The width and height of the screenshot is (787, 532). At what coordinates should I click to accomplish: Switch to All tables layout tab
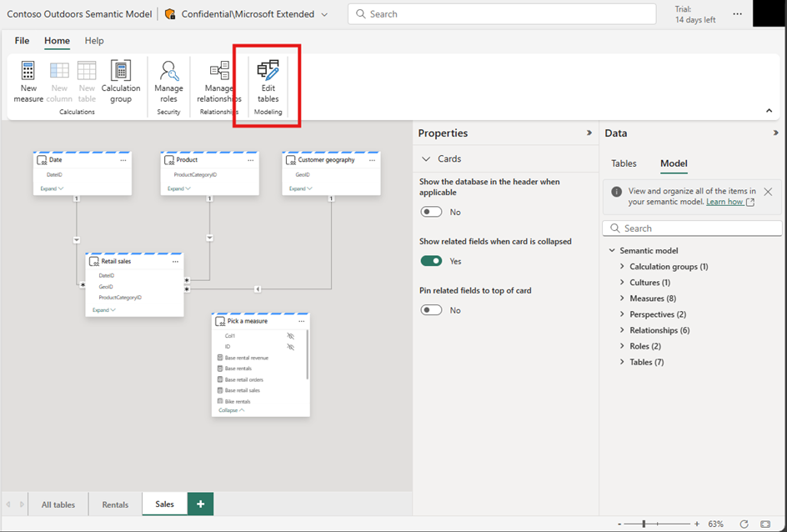(x=58, y=504)
